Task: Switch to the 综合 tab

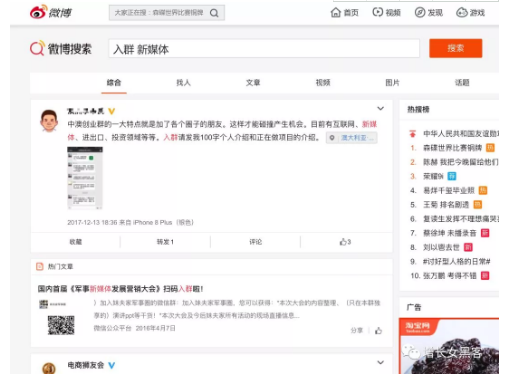Action: tap(114, 83)
